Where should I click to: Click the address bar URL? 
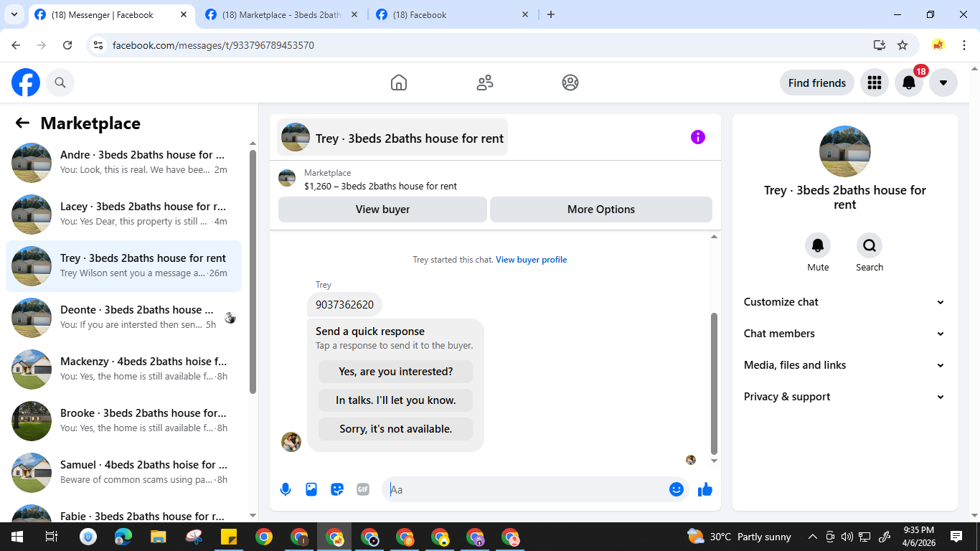pyautogui.click(x=213, y=45)
